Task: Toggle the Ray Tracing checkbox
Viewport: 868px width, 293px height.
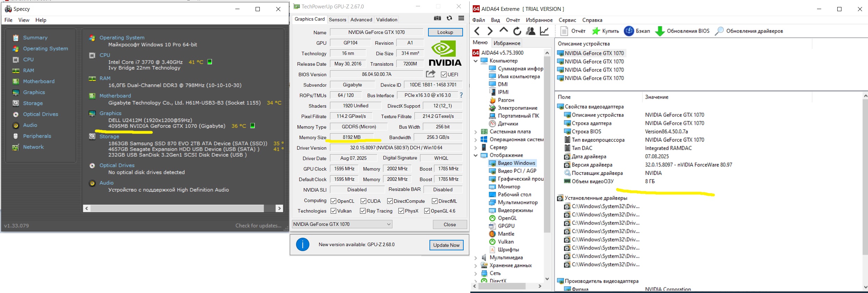Action: tap(363, 211)
